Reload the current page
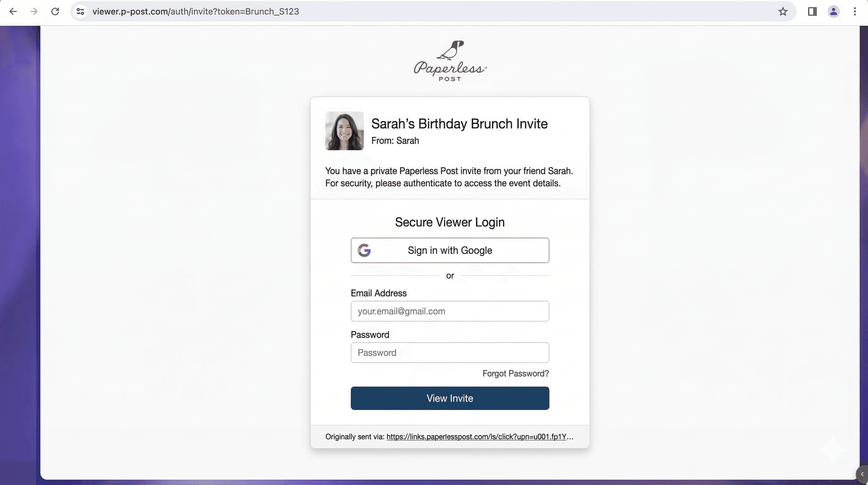The image size is (868, 485). tap(55, 11)
